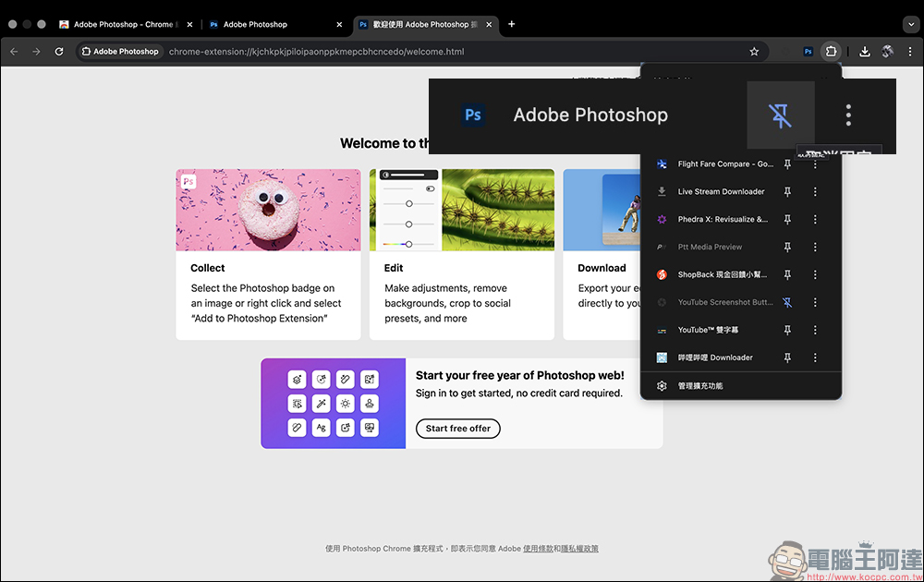
Task: Open the Extensions puzzle icon in the toolbar
Action: (831, 52)
